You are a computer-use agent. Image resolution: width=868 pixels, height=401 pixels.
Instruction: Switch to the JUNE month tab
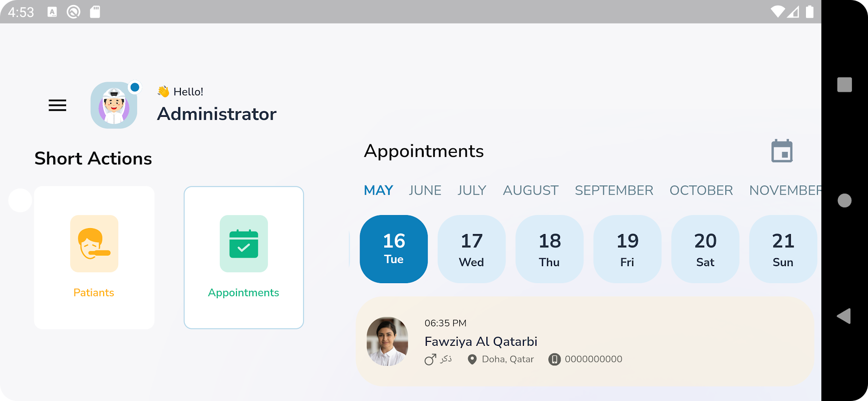pos(425,190)
